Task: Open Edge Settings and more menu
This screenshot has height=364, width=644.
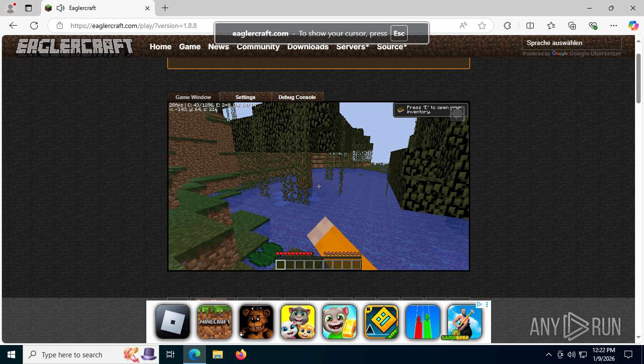Action: [614, 26]
